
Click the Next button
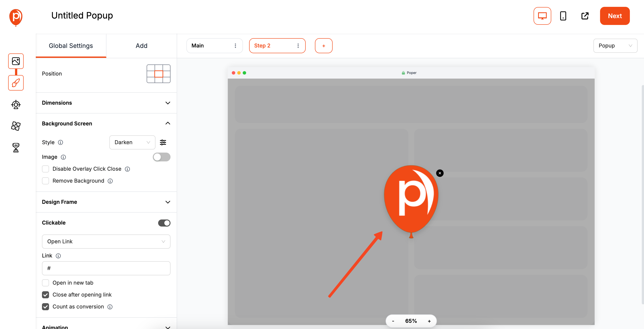click(x=615, y=16)
